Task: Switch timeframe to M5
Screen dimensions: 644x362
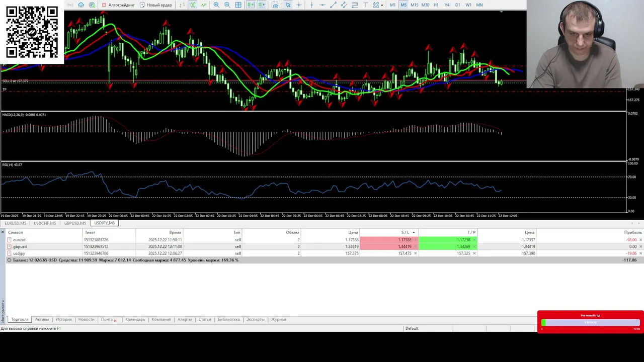Action: click(x=404, y=5)
